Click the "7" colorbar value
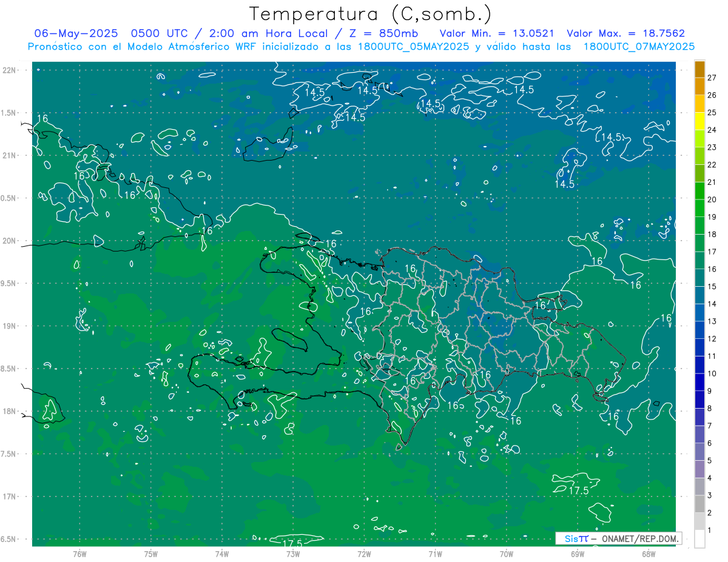This screenshot has height=562, width=728. (710, 426)
